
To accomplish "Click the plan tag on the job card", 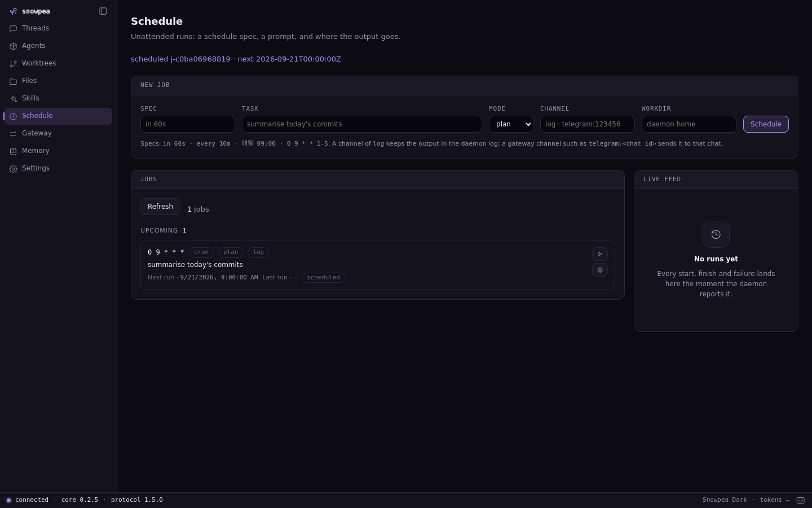I will (x=231, y=252).
